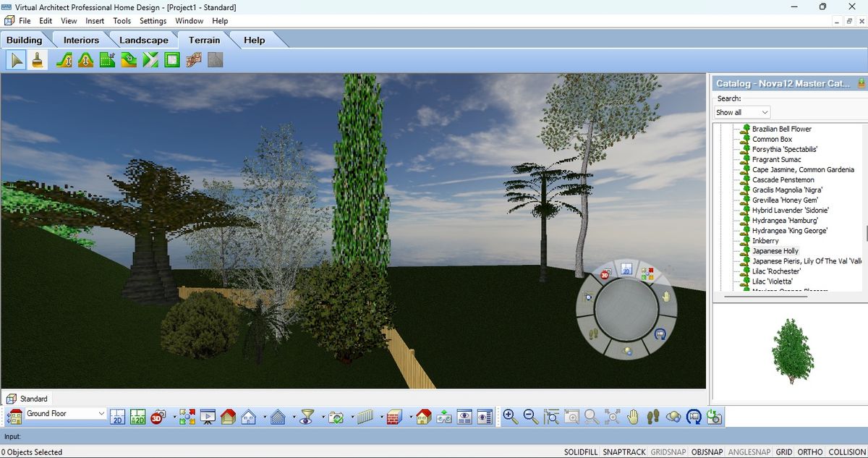Open the 3D view icon on bottom toolbar
868x458 pixels.
tap(158, 417)
